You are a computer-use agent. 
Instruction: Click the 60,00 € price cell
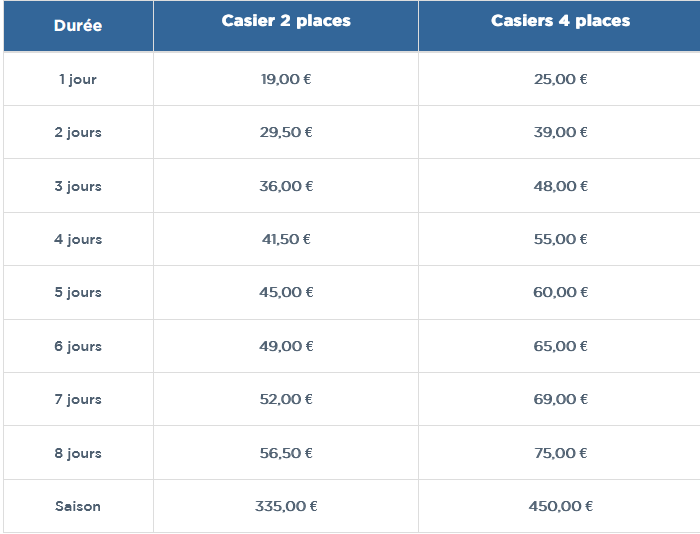pos(560,292)
